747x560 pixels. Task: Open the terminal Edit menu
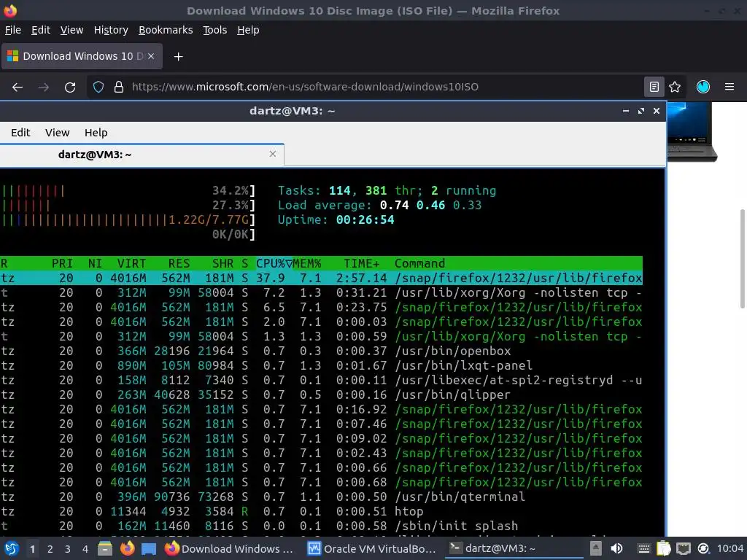coord(20,133)
